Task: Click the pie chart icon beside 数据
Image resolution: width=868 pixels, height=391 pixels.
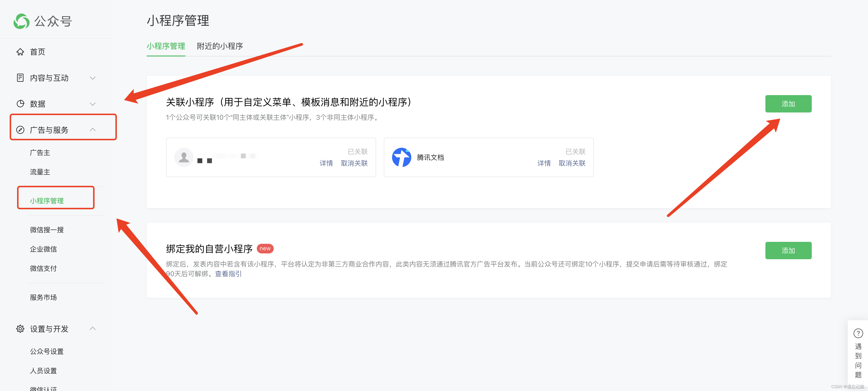Action: pyautogui.click(x=20, y=104)
